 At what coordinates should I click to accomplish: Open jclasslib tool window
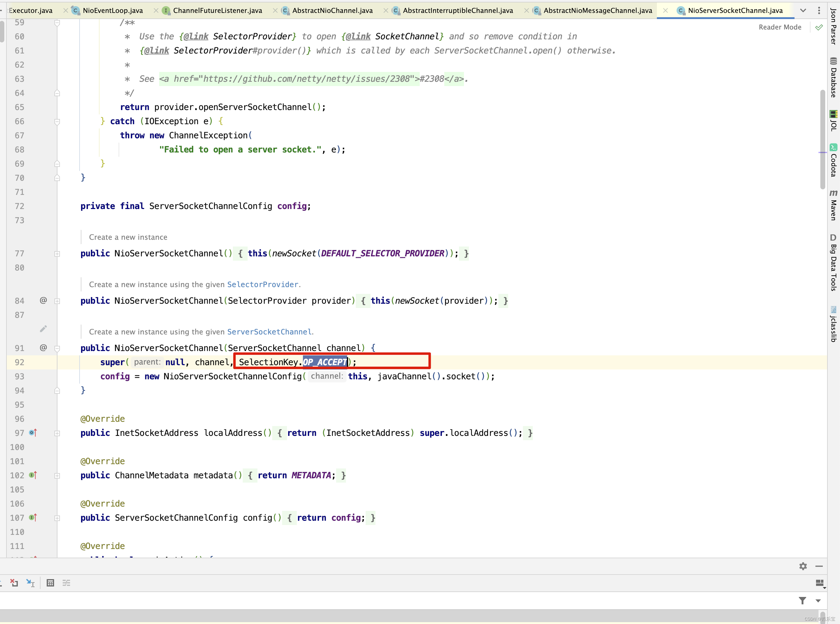click(833, 324)
